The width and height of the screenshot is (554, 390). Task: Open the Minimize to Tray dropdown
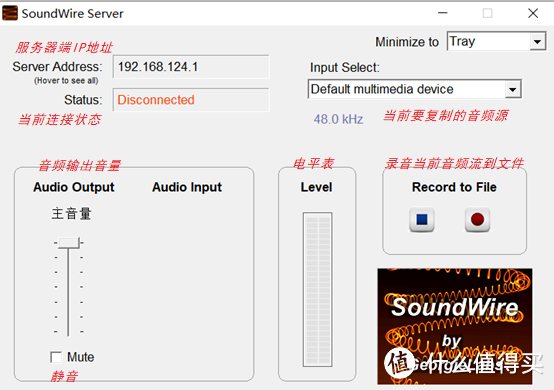click(496, 41)
